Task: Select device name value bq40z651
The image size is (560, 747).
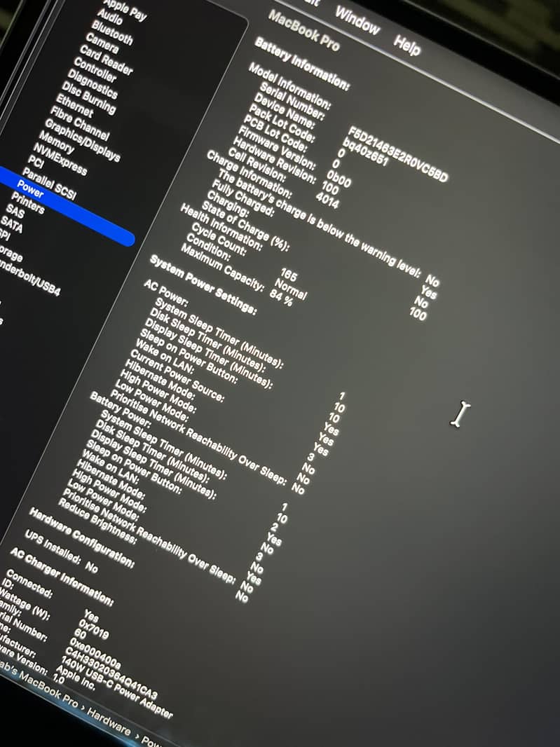Action: click(x=365, y=152)
